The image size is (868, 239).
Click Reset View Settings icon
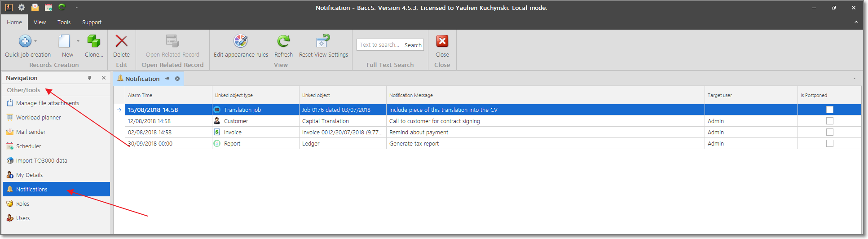(323, 41)
